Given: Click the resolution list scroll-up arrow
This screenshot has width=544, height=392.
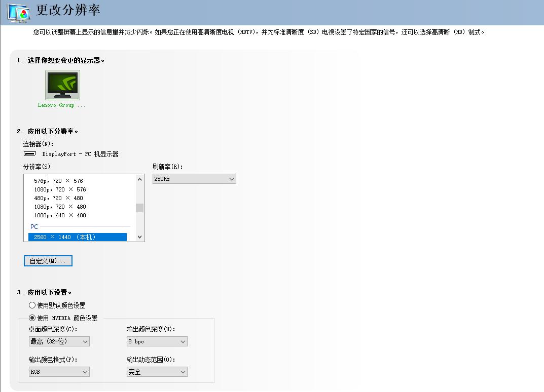Looking at the screenshot, I should tap(140, 178).
